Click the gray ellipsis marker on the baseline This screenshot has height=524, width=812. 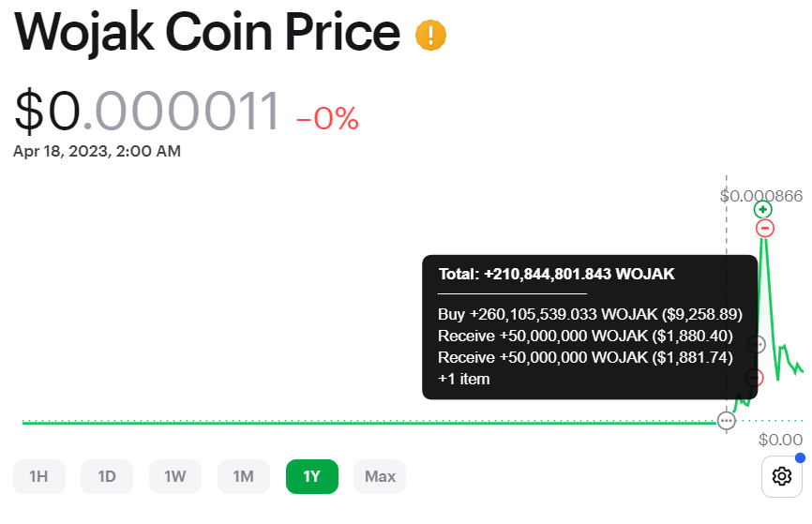726,421
